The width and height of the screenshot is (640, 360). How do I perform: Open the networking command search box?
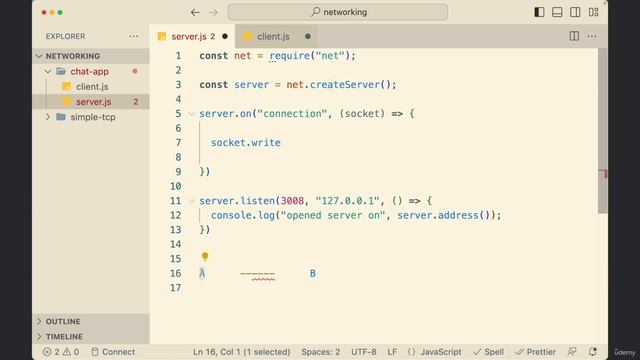click(338, 12)
